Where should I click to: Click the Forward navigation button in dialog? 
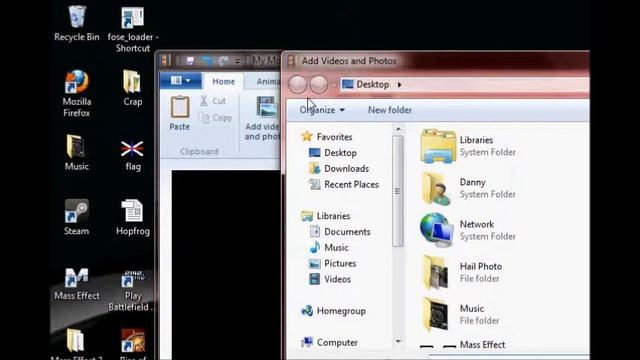click(319, 84)
